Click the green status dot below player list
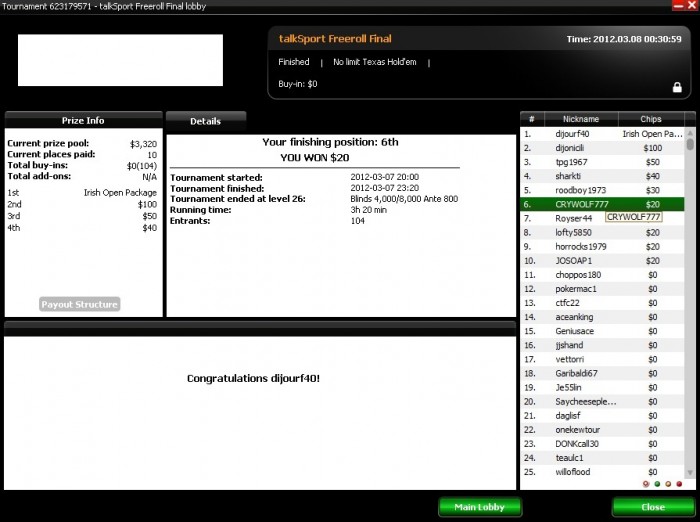The height and width of the screenshot is (522, 700). coord(657,484)
